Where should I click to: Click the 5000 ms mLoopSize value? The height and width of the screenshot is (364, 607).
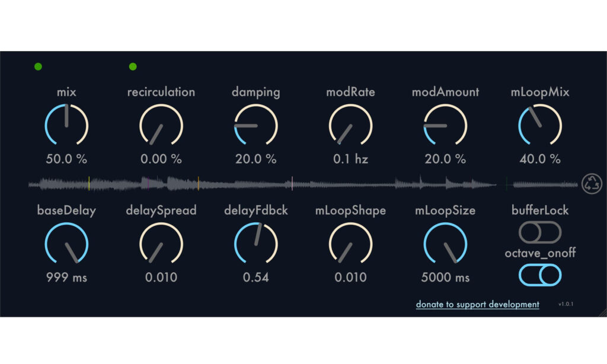[x=445, y=277]
